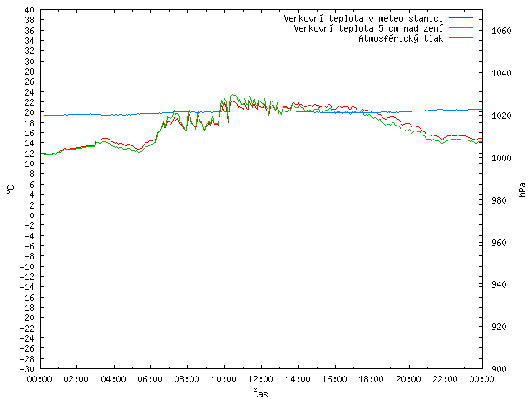Click the x-axis tick label '20:00'
The image size is (532, 399).
(408, 379)
